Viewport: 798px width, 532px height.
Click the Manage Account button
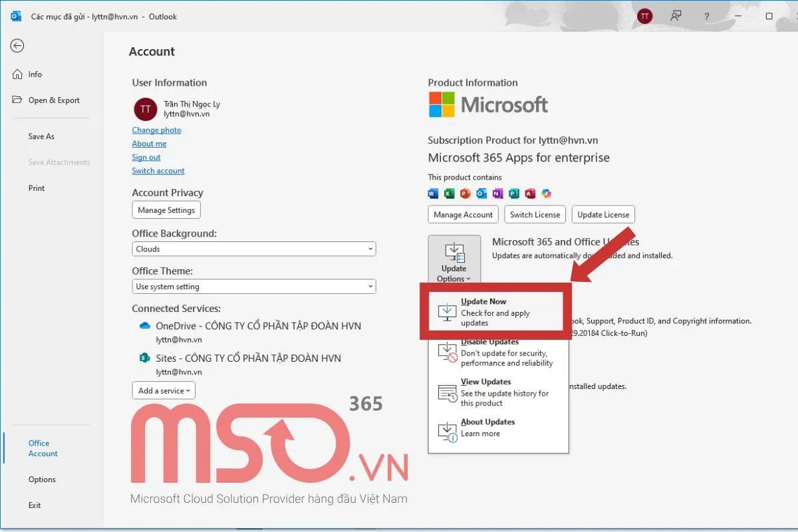tap(463, 214)
